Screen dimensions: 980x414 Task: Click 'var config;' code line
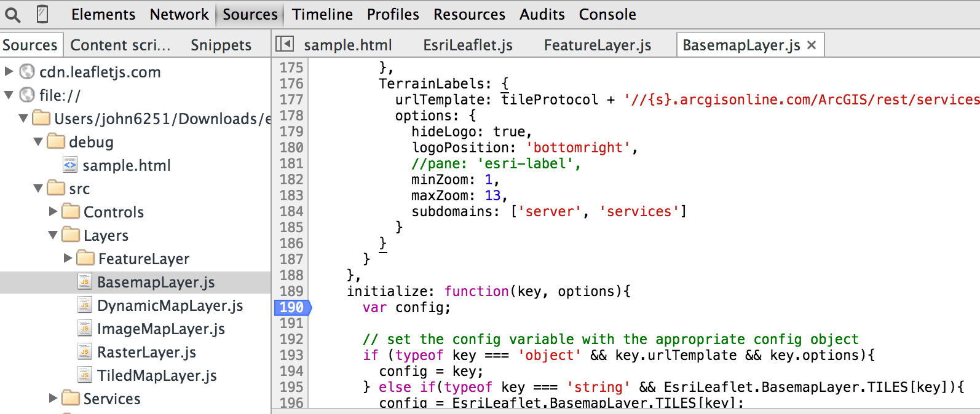(406, 307)
